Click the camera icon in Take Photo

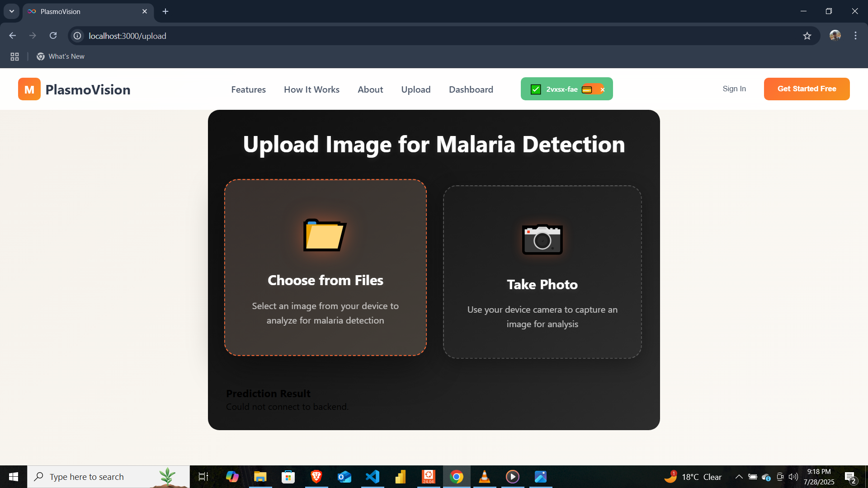[x=542, y=239]
